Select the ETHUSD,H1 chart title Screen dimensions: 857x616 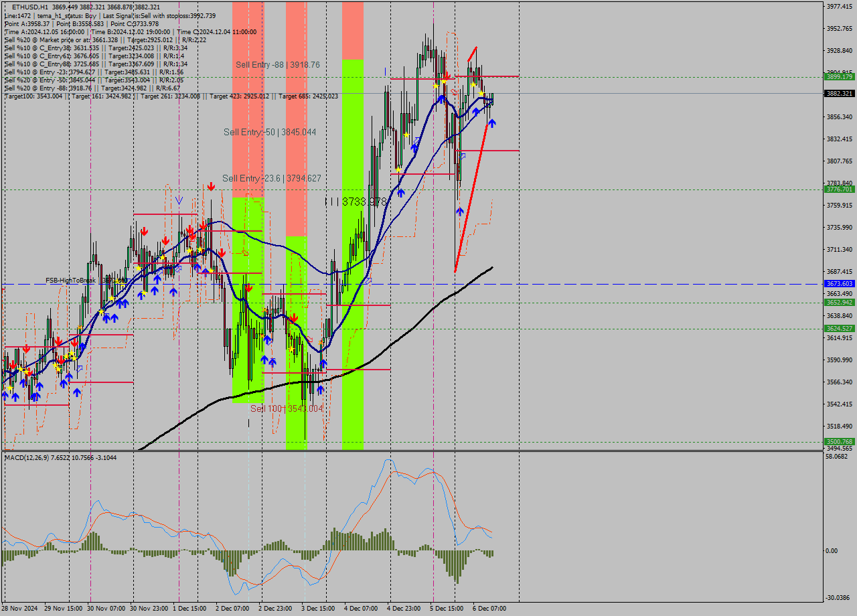pyautogui.click(x=30, y=6)
